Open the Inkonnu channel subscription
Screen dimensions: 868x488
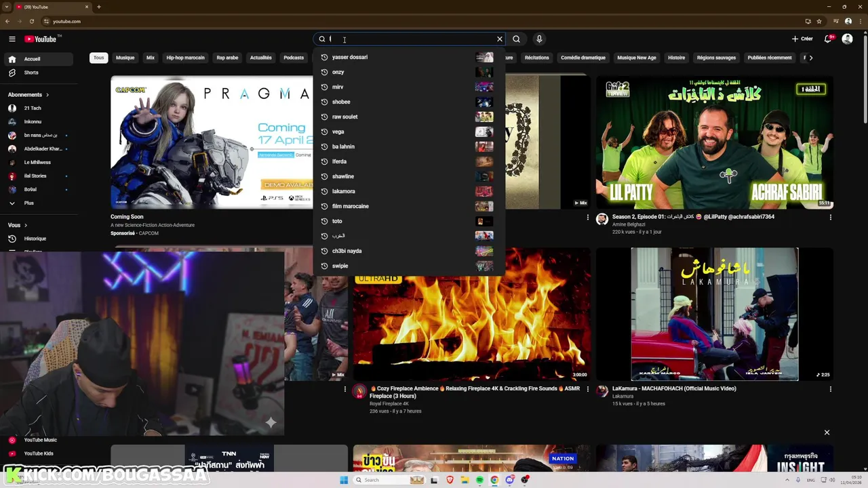coord(37,122)
